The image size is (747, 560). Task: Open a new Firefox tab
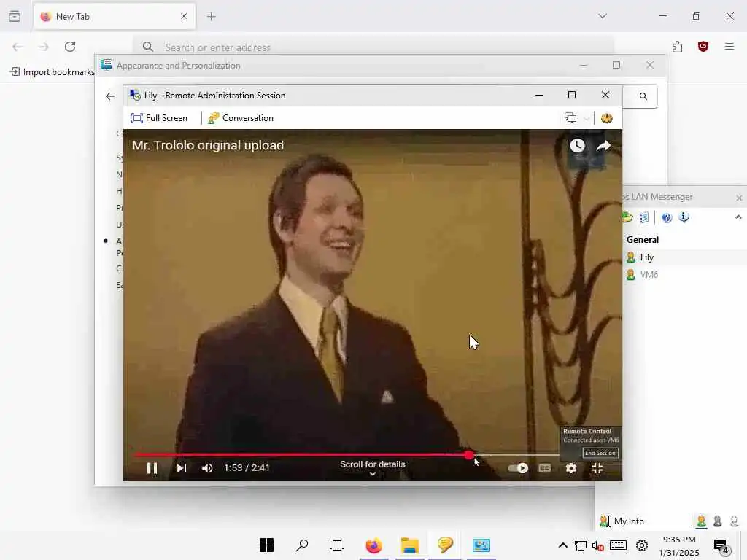click(x=212, y=17)
